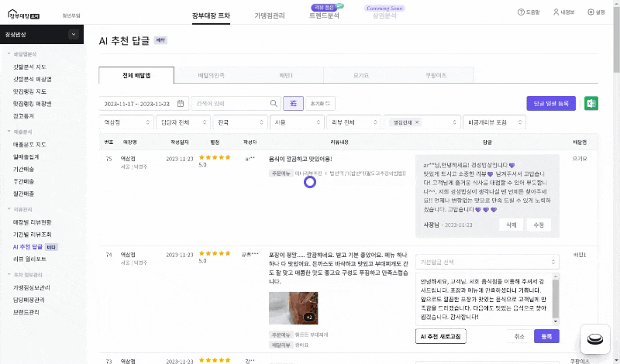Viewport: 620px width, 364px height.
Task: Open the 비공개리뷰 포함 dropdown
Action: point(494,122)
